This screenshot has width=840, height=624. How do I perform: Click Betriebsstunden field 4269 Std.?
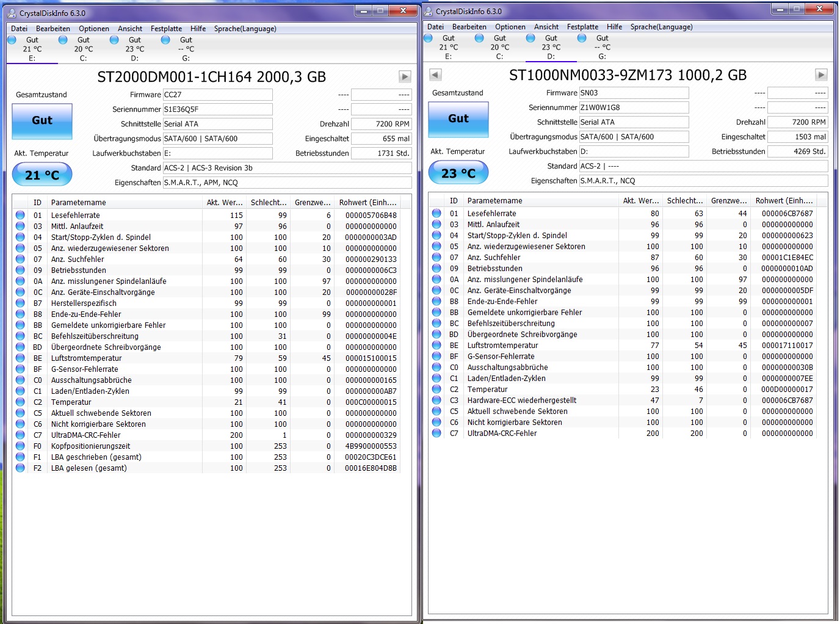(x=798, y=151)
